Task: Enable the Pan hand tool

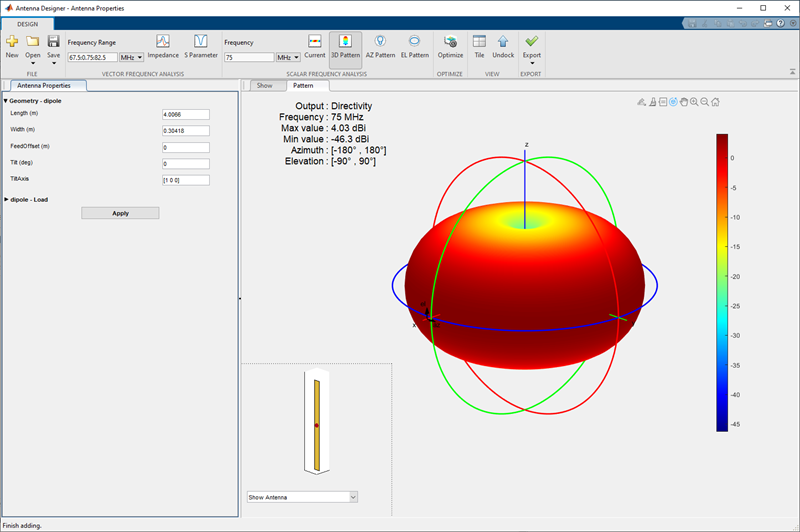Action: 683,102
